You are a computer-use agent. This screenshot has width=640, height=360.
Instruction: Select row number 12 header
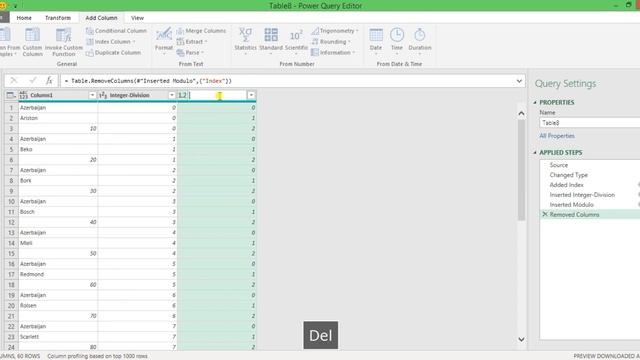pos(11,222)
